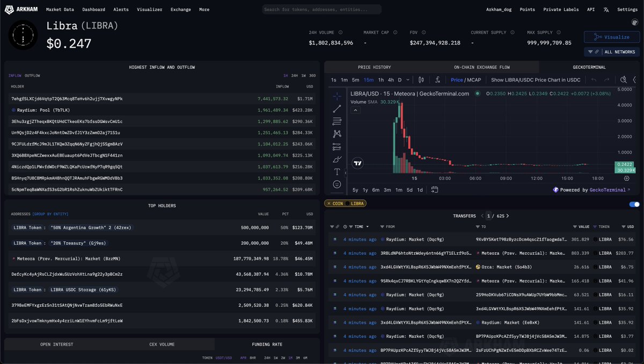Open the chart indicators fx icon

click(437, 80)
